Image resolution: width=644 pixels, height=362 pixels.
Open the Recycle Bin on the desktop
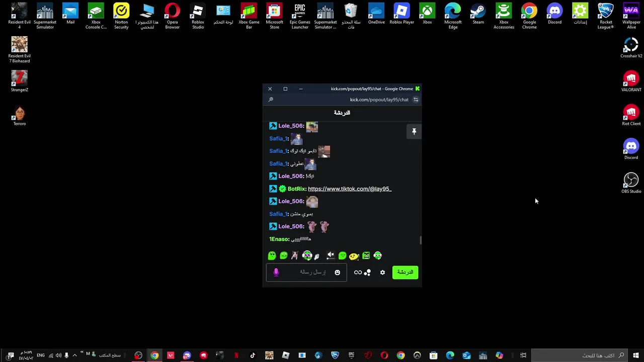(351, 16)
